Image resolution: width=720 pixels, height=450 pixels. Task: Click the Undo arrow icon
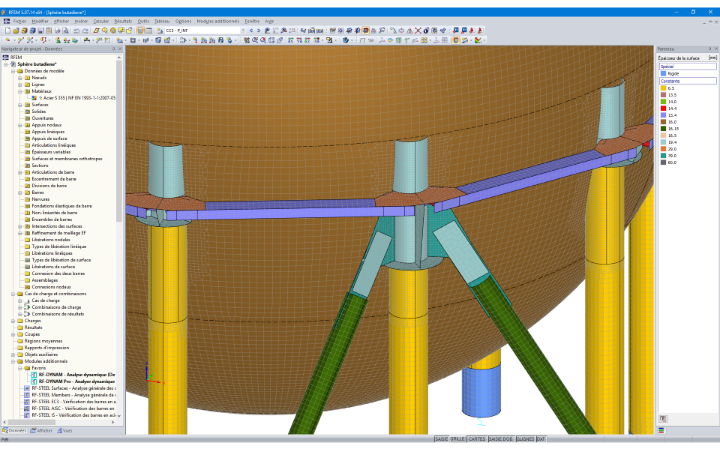click(77, 31)
